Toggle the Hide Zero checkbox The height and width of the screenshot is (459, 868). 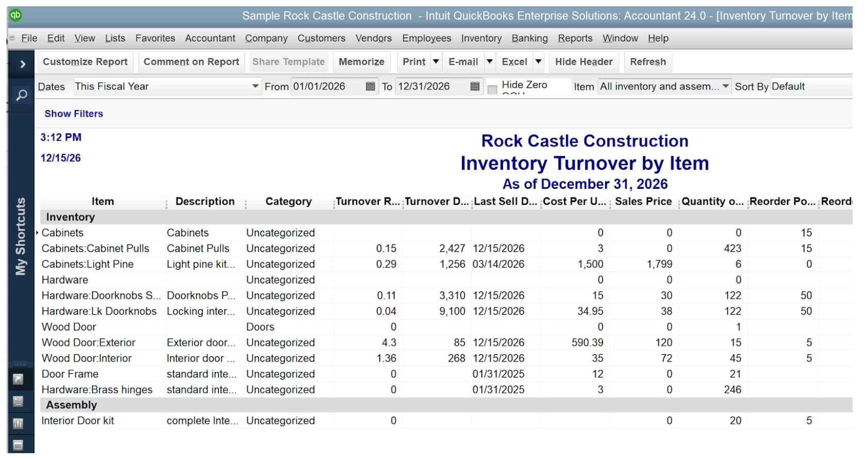492,89
